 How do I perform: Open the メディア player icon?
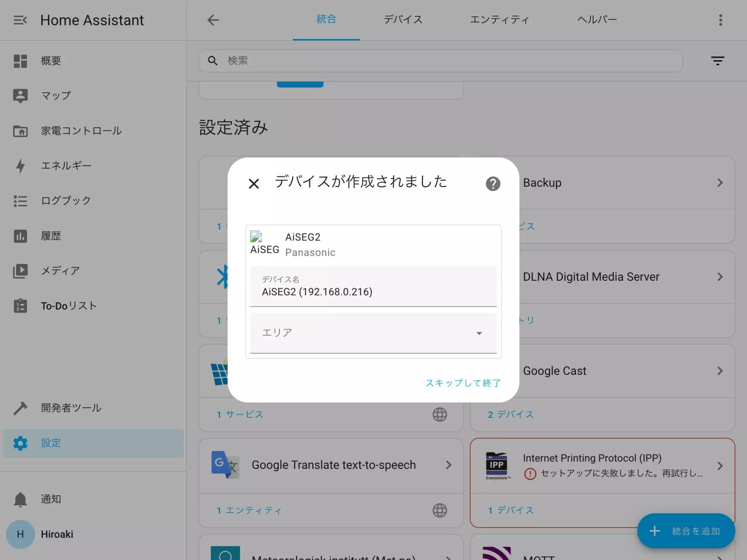pyautogui.click(x=20, y=271)
